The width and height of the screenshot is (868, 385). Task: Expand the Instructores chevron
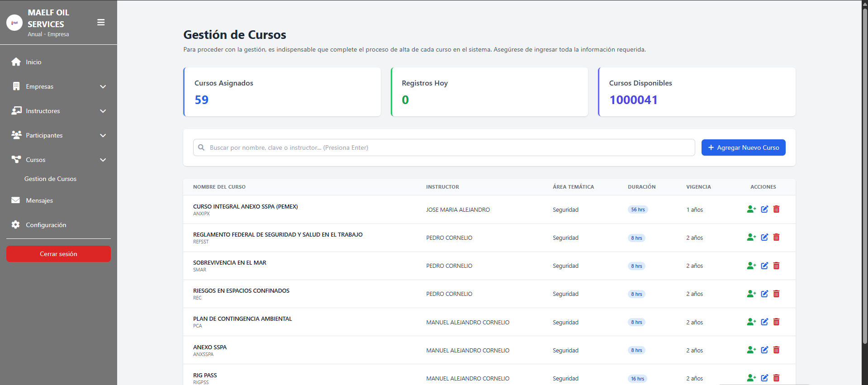pyautogui.click(x=103, y=111)
